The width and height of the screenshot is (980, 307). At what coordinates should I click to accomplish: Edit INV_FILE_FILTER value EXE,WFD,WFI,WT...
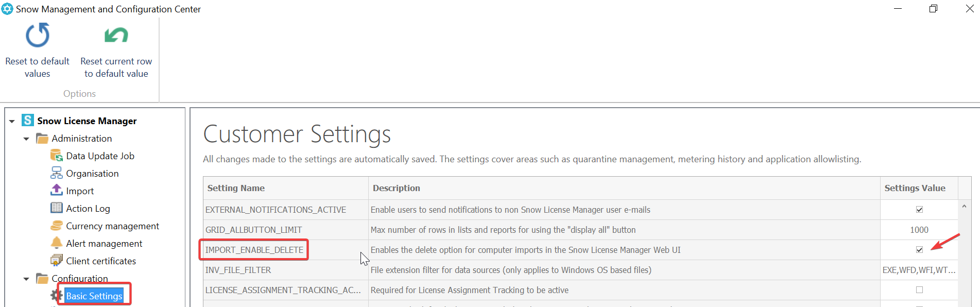point(919,270)
